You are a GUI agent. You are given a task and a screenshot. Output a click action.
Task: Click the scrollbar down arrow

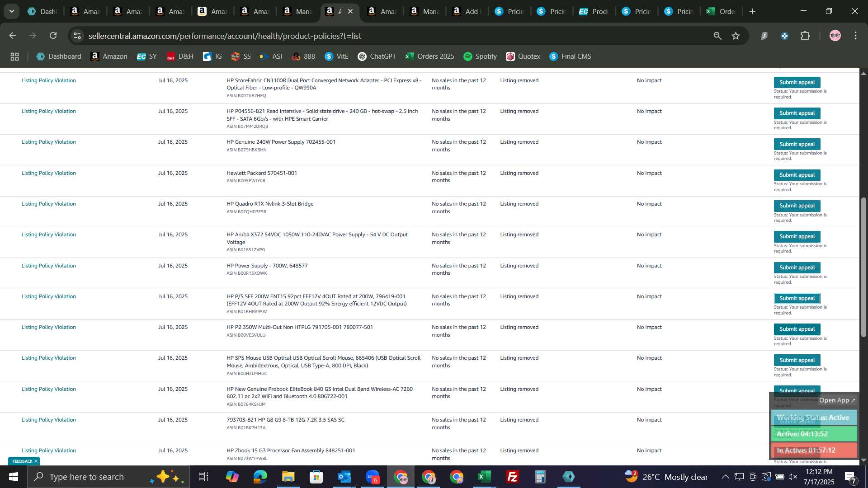863,460
